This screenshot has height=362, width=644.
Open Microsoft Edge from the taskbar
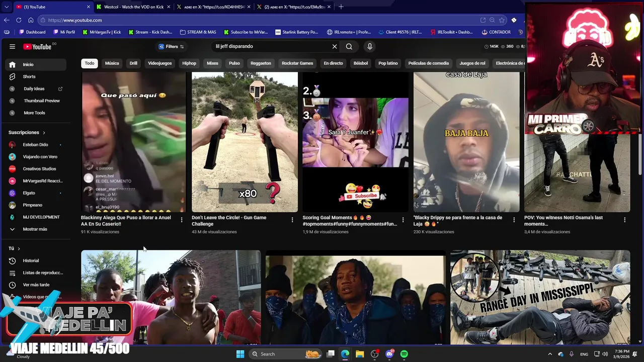click(x=345, y=354)
